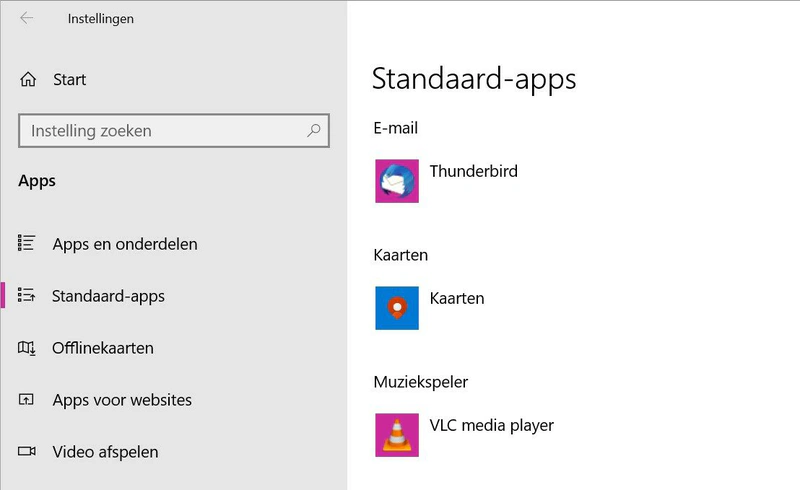Click the Offlinekaarten map icon
The width and height of the screenshot is (800, 490).
coord(27,348)
